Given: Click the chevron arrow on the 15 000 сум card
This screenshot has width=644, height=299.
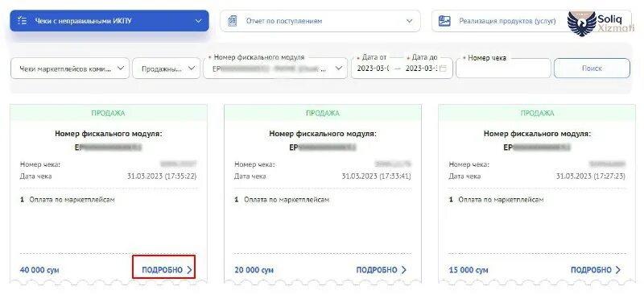Looking at the screenshot, I should tap(618, 270).
